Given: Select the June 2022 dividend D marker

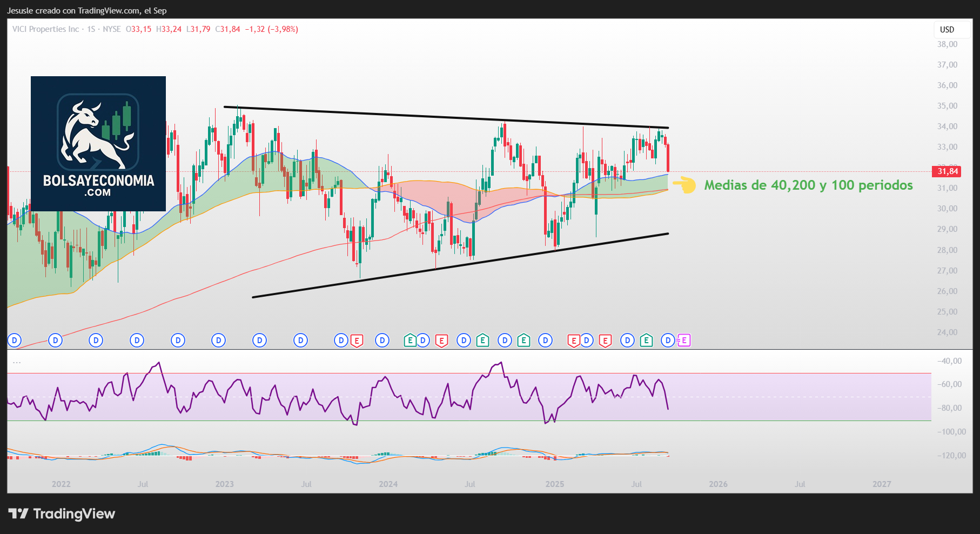Looking at the screenshot, I should click(137, 341).
